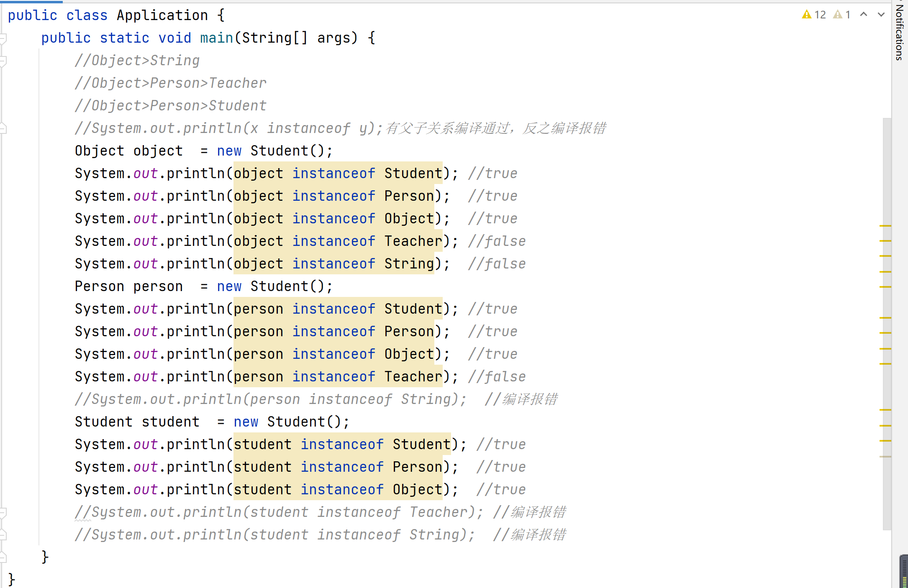Click the memory meter widget at bottom right
Viewport: 908px width, 588px height.
click(904, 572)
